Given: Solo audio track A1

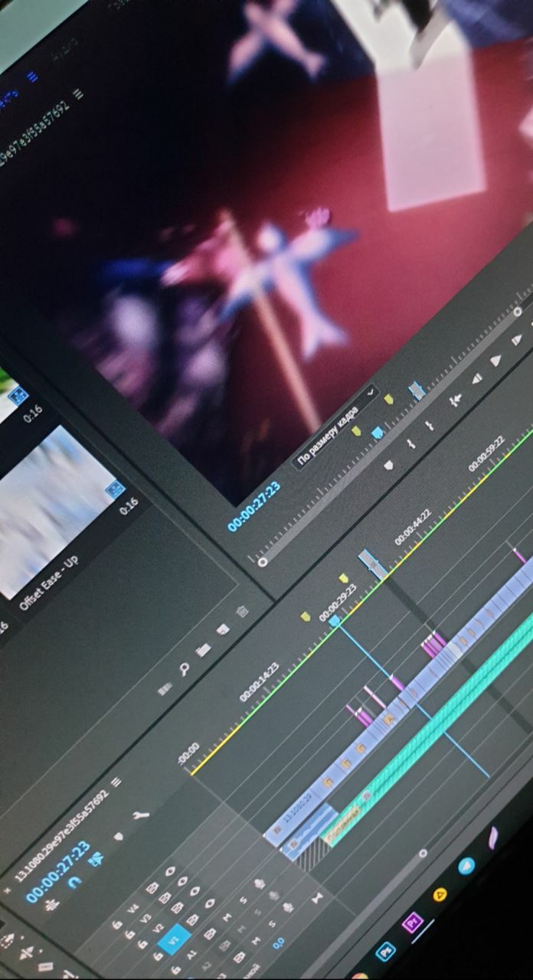Looking at the screenshot, I should (243, 900).
